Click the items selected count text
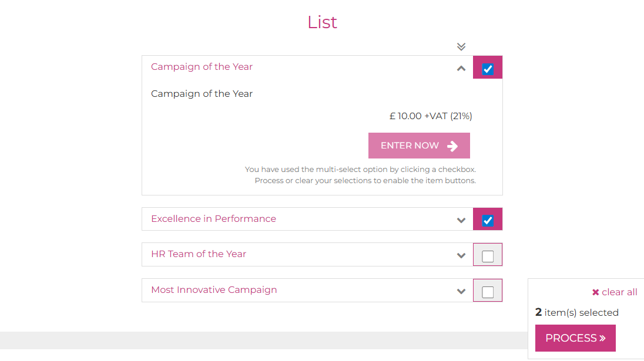Viewport: 644px width, 361px height. tap(576, 312)
